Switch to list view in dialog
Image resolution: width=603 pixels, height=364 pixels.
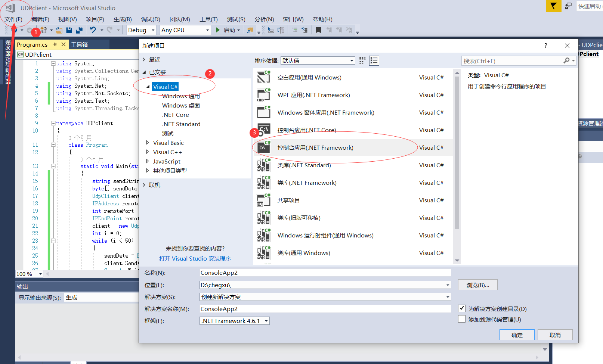pyautogui.click(x=374, y=60)
